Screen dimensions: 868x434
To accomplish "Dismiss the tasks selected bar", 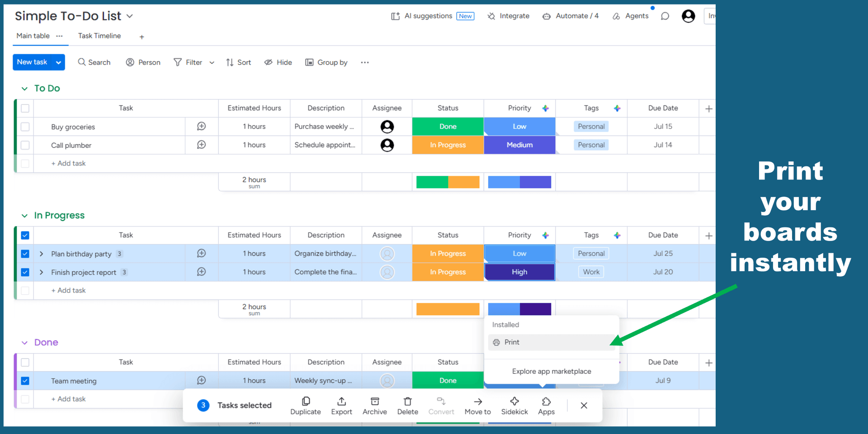I will click(x=584, y=406).
